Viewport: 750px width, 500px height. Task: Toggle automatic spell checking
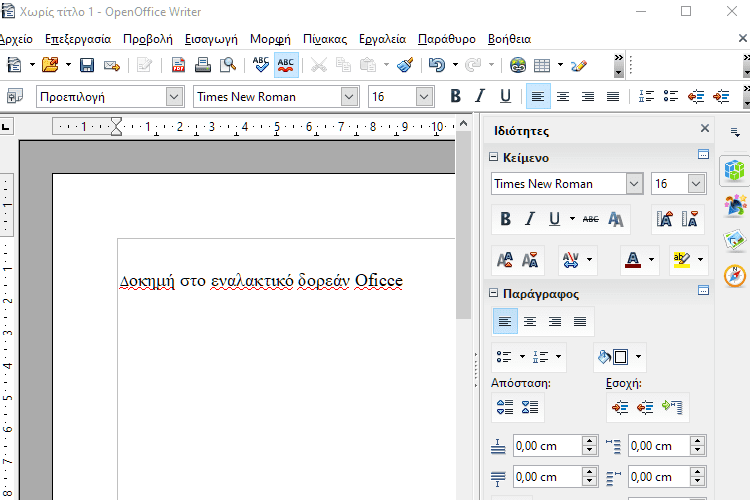tap(286, 65)
